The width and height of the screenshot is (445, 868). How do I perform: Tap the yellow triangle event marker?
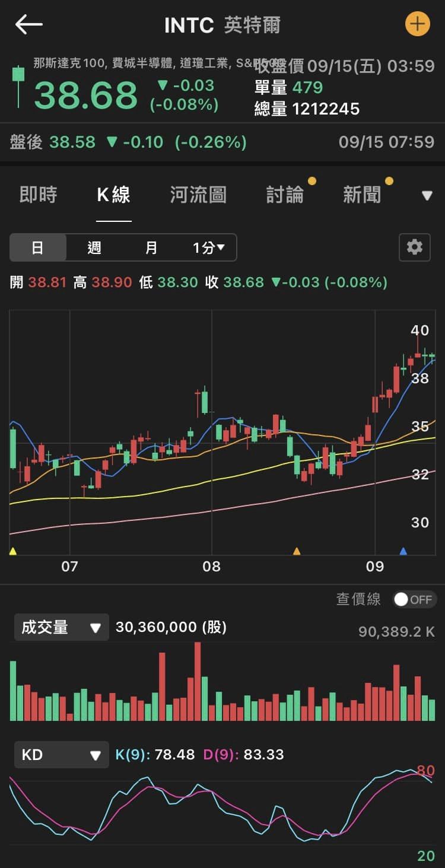click(x=13, y=551)
